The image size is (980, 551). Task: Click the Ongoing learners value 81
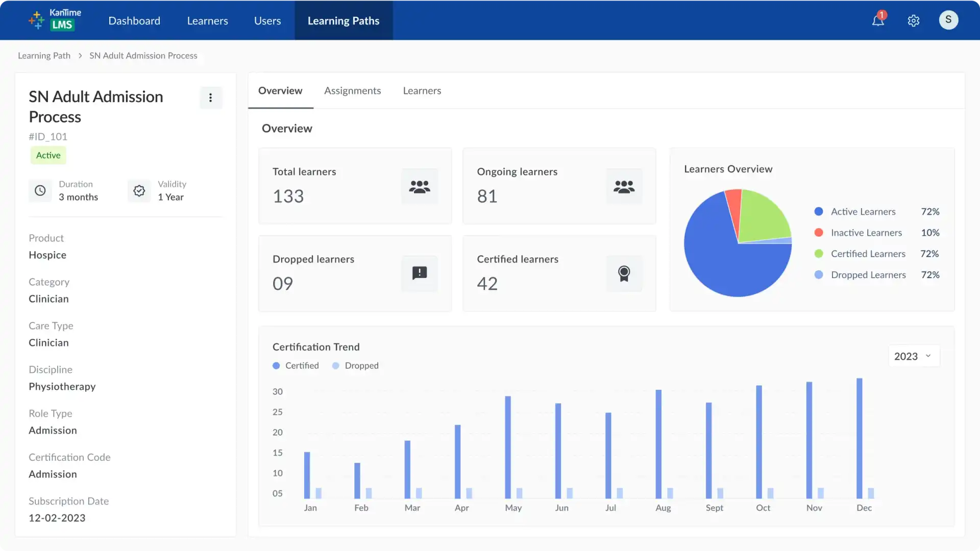coord(487,196)
